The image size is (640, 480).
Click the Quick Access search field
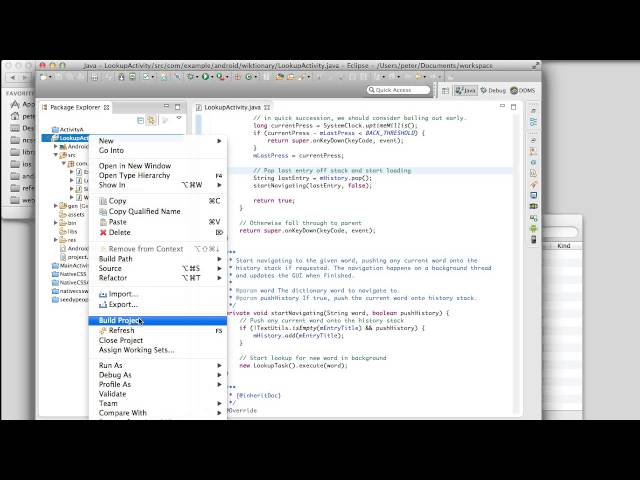(x=399, y=90)
